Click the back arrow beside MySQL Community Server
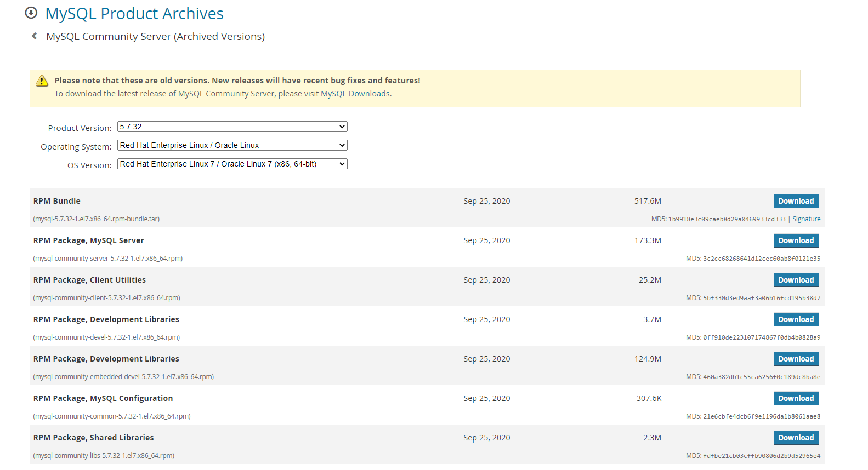Screen dimensions: 868x470 [35, 36]
